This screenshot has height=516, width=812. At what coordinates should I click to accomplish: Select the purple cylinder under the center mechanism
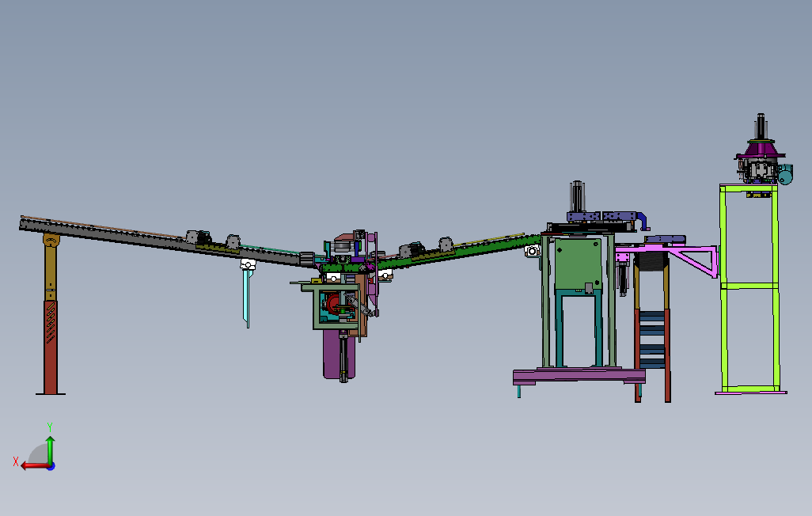click(332, 355)
